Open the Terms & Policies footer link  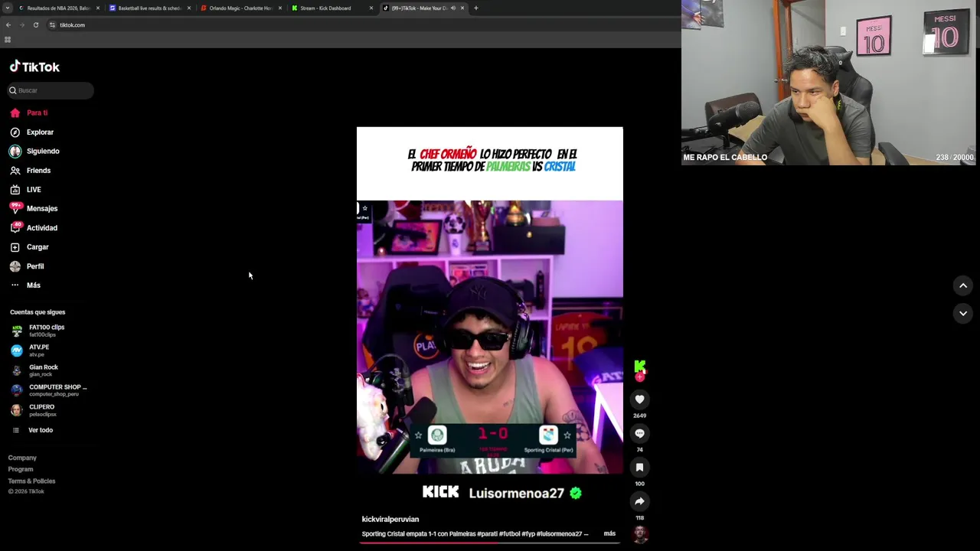(x=31, y=481)
